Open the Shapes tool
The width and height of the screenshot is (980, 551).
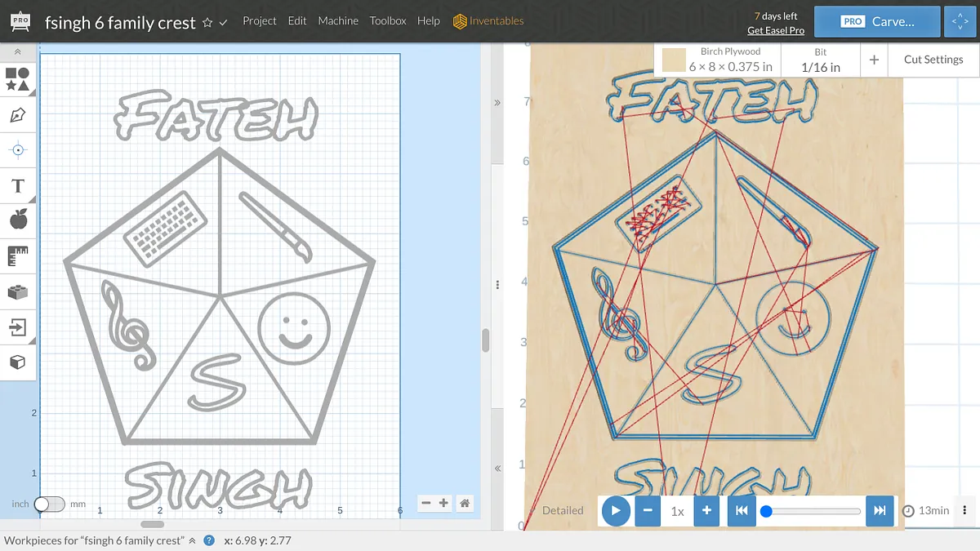point(17,79)
